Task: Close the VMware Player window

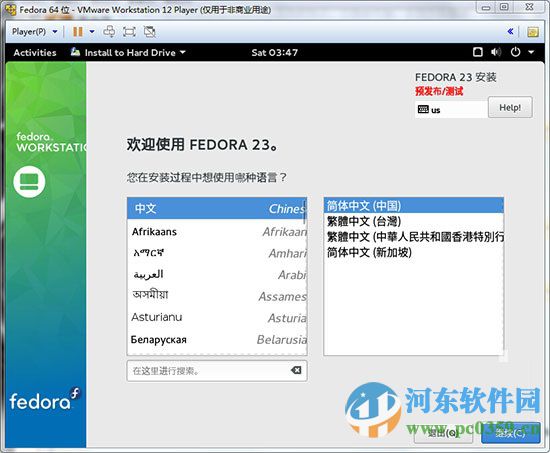Action: pos(530,7)
